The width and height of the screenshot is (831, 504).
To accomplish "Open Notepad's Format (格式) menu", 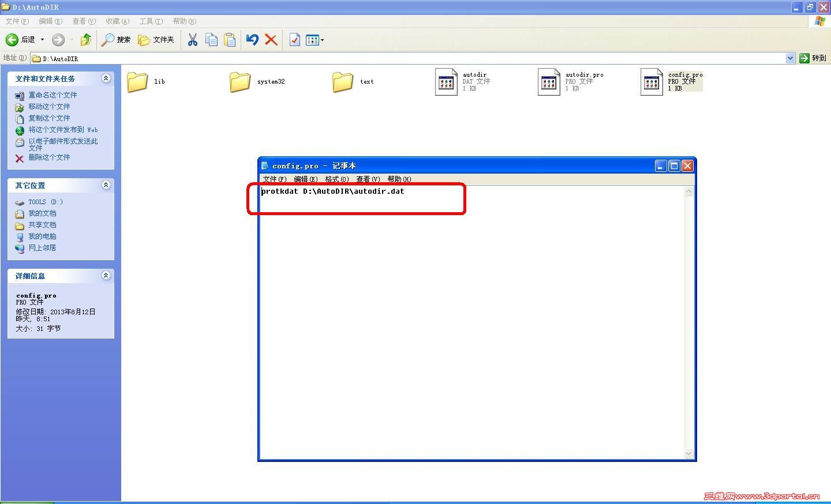I will coord(337,179).
